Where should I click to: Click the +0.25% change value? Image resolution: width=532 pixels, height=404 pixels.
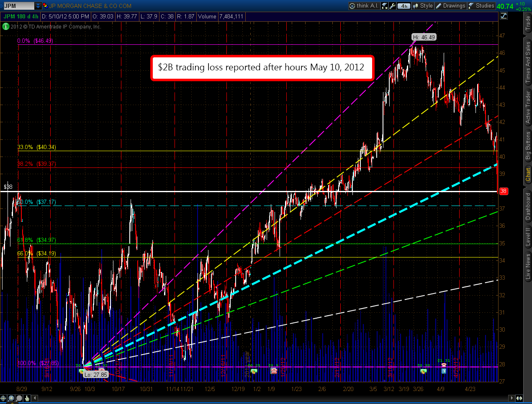pyautogui.click(x=524, y=9)
